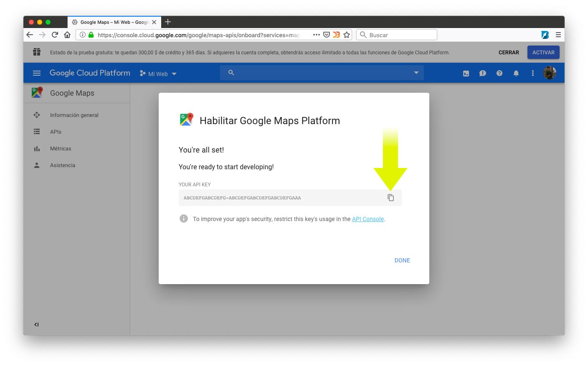Go forward in browser
Screen dimensions: 588x366
coord(42,35)
